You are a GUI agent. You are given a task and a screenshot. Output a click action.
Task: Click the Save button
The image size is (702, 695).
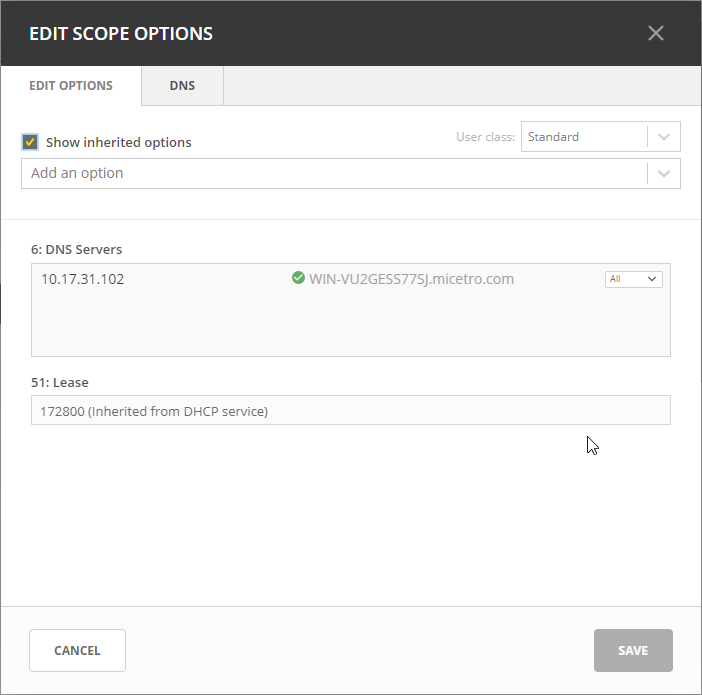click(x=632, y=650)
